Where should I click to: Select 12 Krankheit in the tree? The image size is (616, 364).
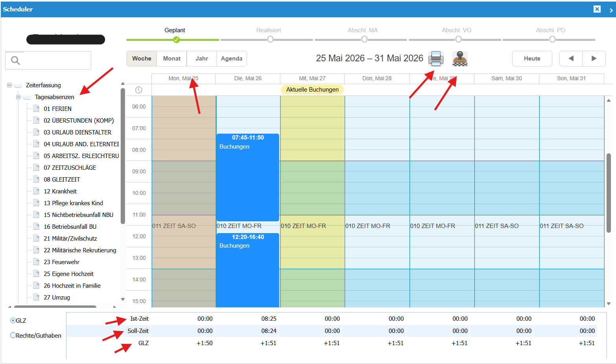(x=60, y=191)
